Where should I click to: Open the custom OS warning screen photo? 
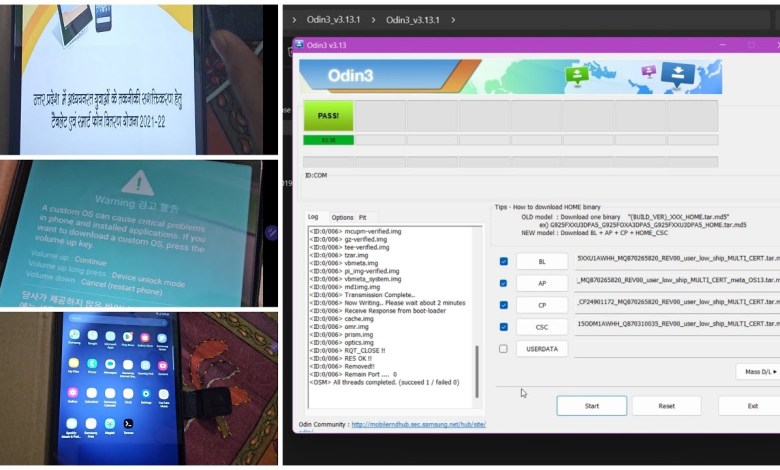[x=139, y=233]
